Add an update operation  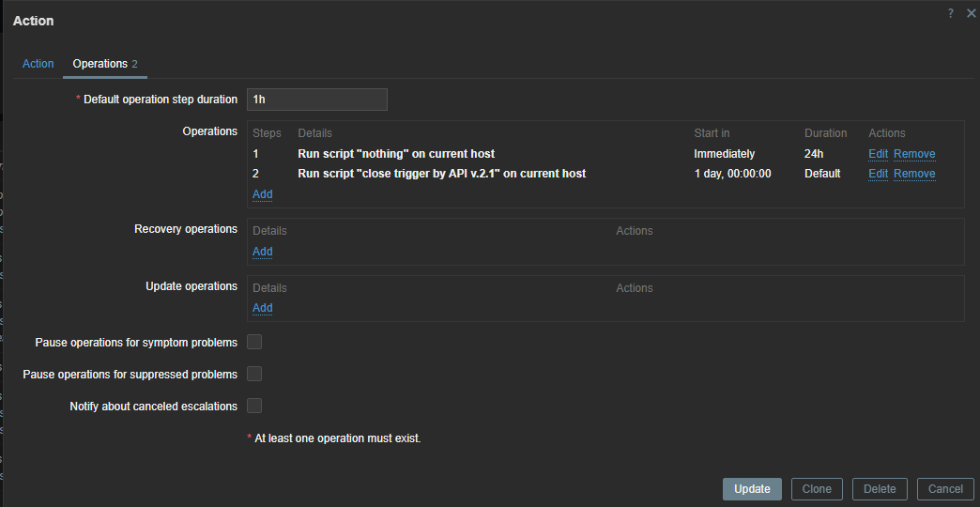click(263, 308)
